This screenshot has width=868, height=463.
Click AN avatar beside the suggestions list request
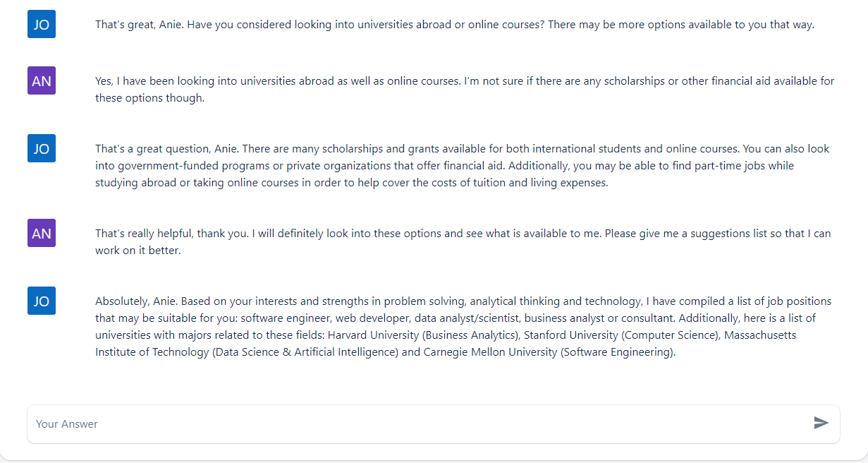click(x=42, y=233)
